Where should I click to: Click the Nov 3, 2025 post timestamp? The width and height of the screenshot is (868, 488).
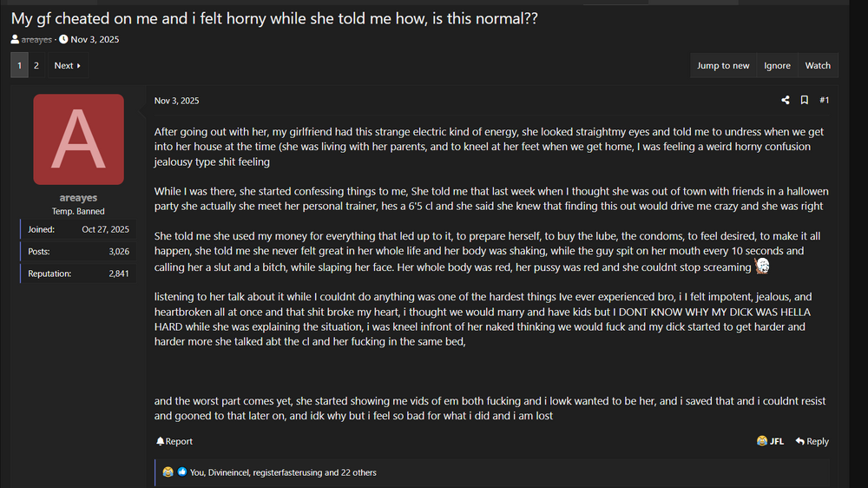click(176, 101)
